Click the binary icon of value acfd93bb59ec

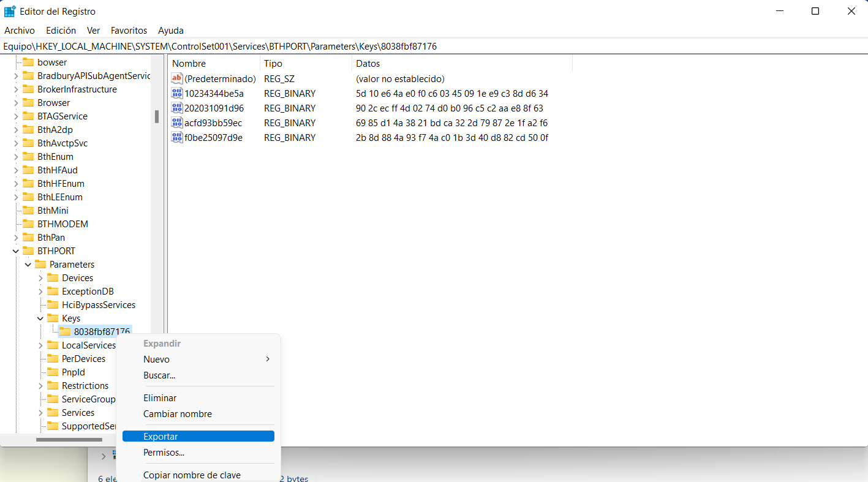(177, 123)
